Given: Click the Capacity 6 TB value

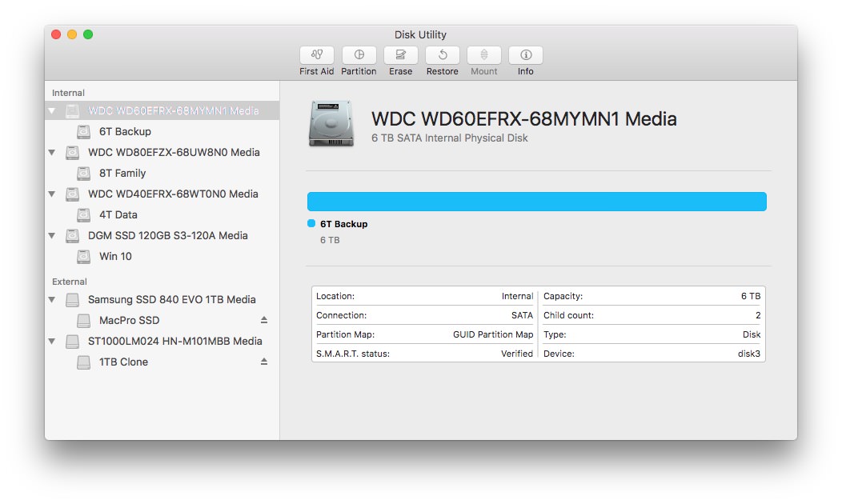Looking at the screenshot, I should point(751,296).
